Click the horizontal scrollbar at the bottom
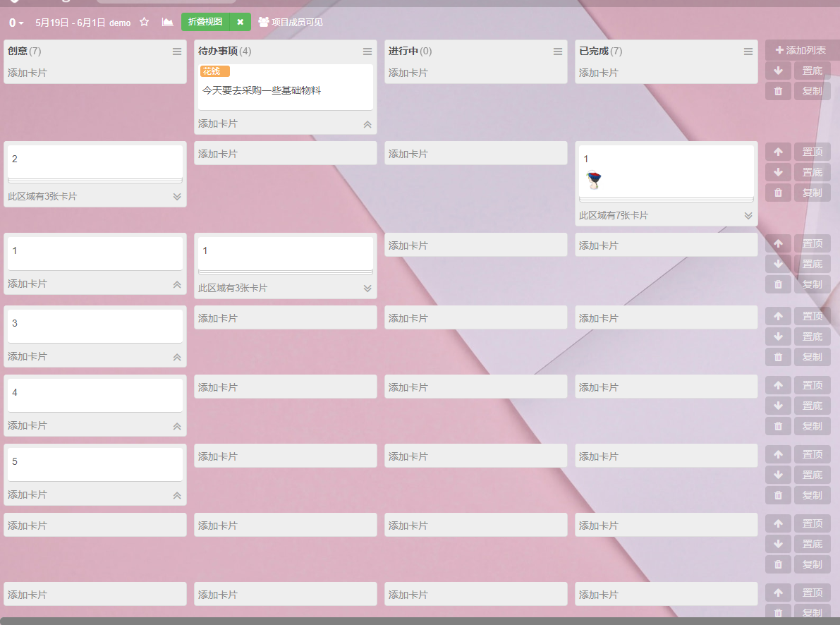 [x=420, y=621]
